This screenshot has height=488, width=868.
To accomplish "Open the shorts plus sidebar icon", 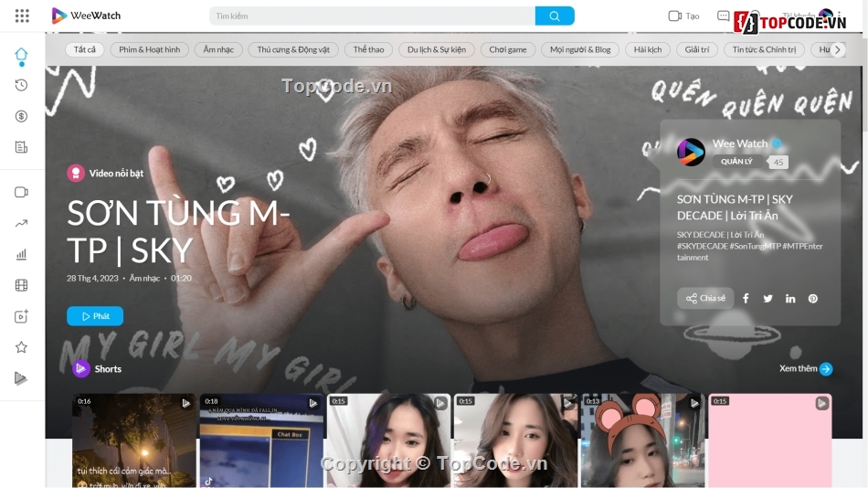I will pyautogui.click(x=22, y=316).
